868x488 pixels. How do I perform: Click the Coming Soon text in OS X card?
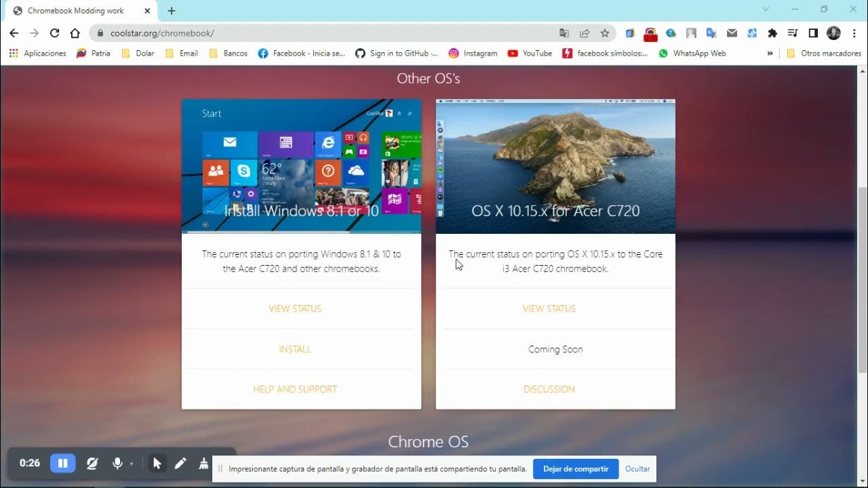click(555, 349)
